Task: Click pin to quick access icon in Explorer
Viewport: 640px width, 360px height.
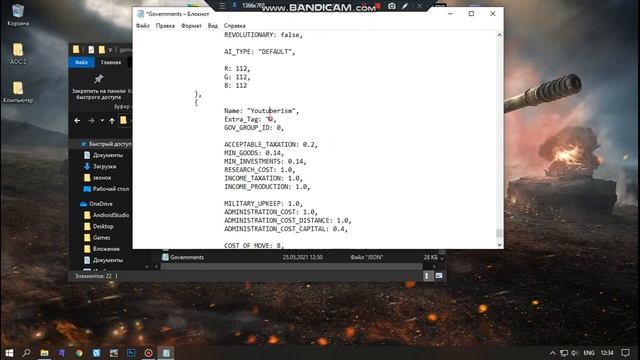Action: point(98,79)
